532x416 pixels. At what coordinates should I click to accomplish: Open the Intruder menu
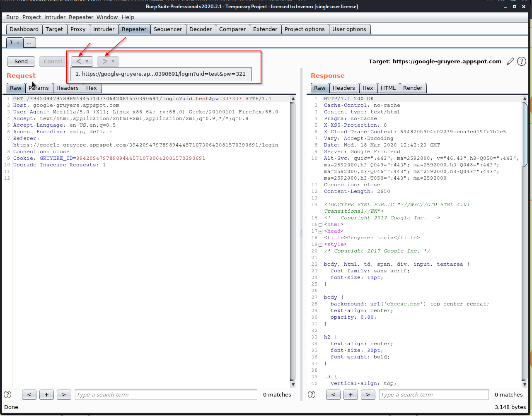coord(55,17)
